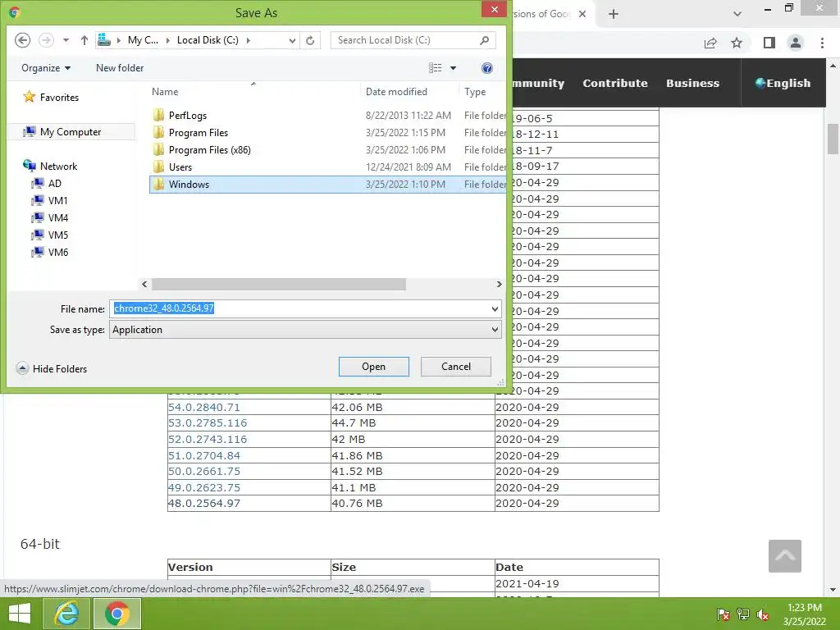Change view layout icon
The width and height of the screenshot is (840, 630).
pyautogui.click(x=435, y=68)
